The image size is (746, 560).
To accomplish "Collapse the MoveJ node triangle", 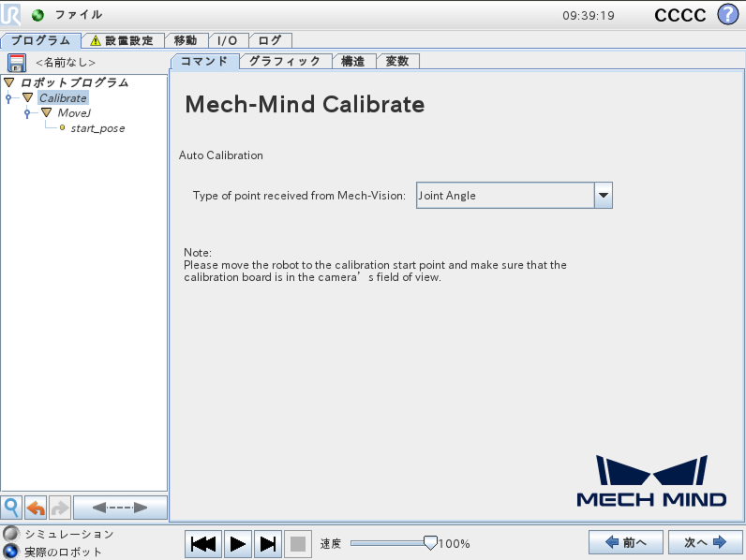I will point(46,113).
